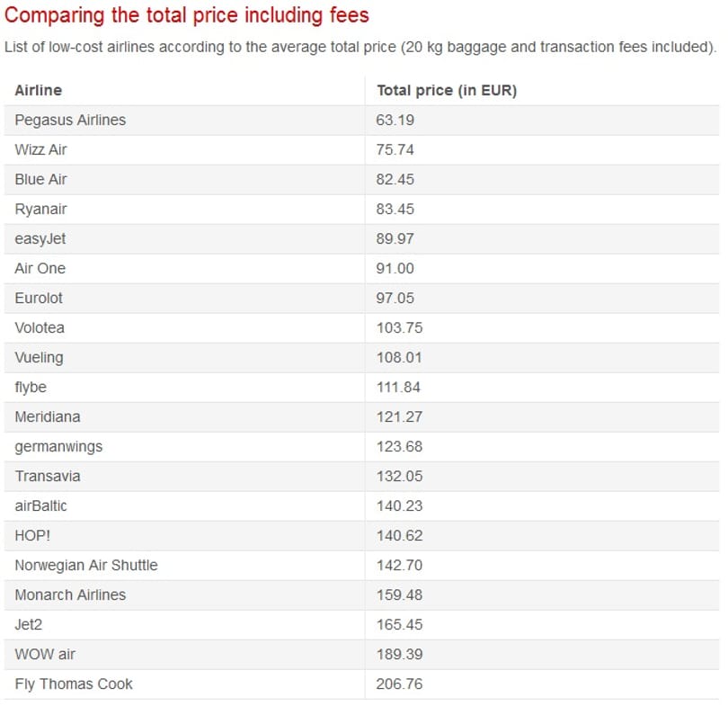Select the easyJet row name
Screen dimensions: 728x706
(40, 238)
